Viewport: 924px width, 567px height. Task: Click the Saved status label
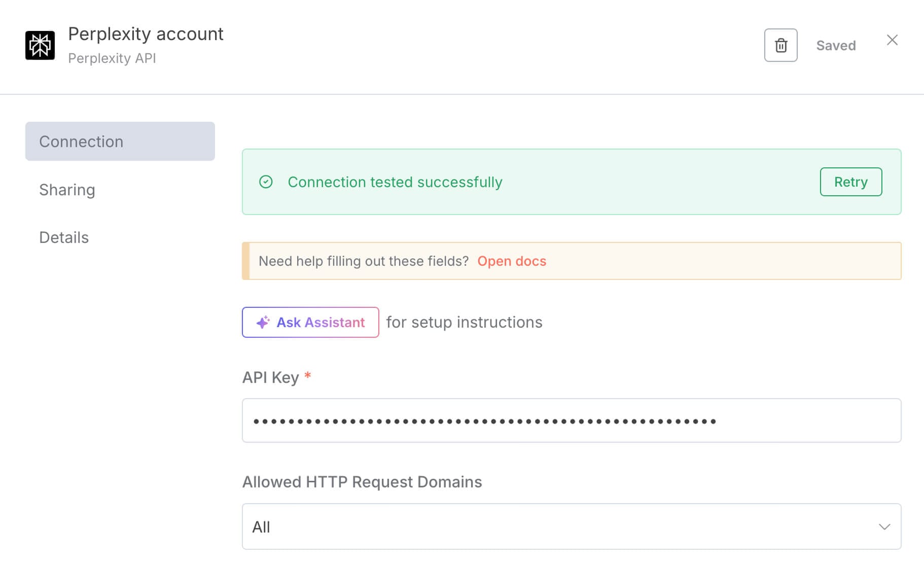point(835,45)
